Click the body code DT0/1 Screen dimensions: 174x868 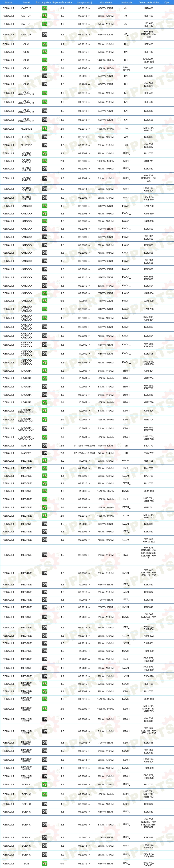tap(126, 395)
